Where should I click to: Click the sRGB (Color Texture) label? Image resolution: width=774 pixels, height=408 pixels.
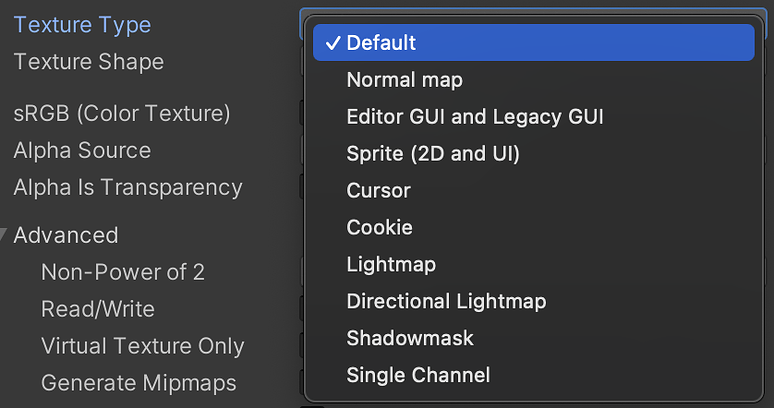[122, 113]
